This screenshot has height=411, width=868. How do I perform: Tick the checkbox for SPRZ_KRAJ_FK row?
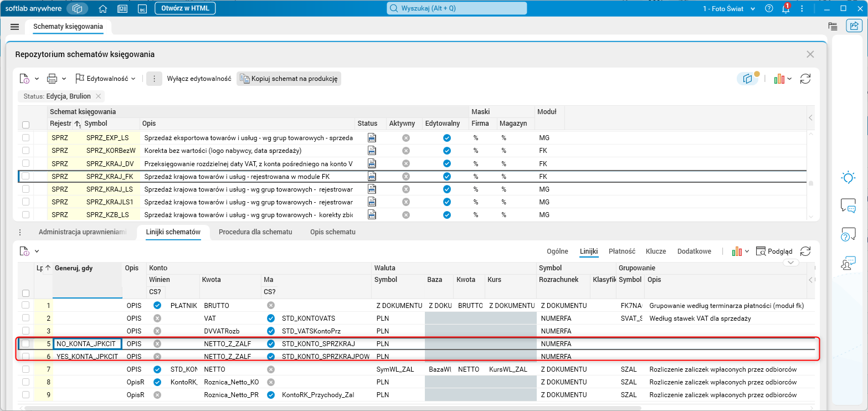(25, 176)
